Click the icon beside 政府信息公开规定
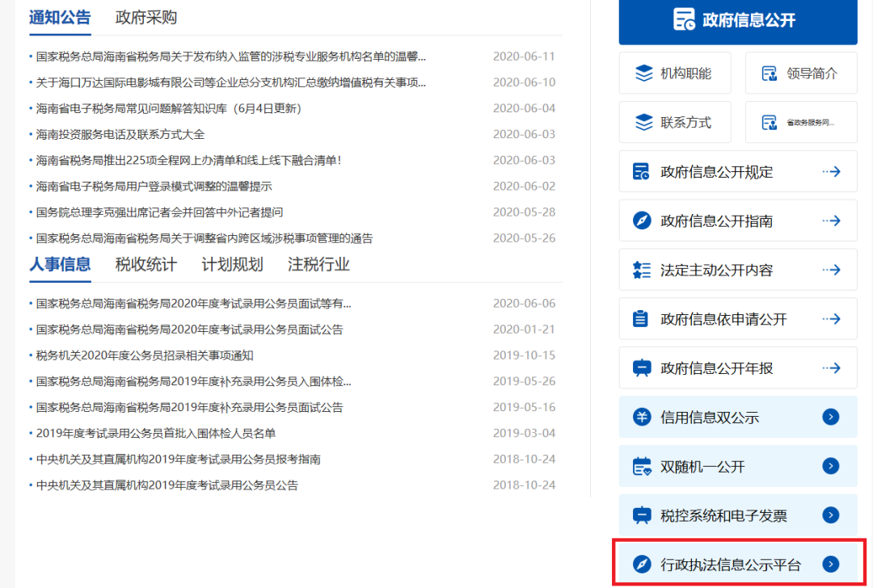Screen dimensions: 873x588 (641, 171)
